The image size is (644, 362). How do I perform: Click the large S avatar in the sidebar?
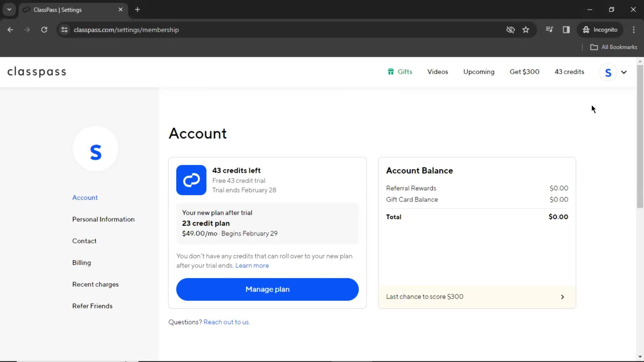click(96, 148)
